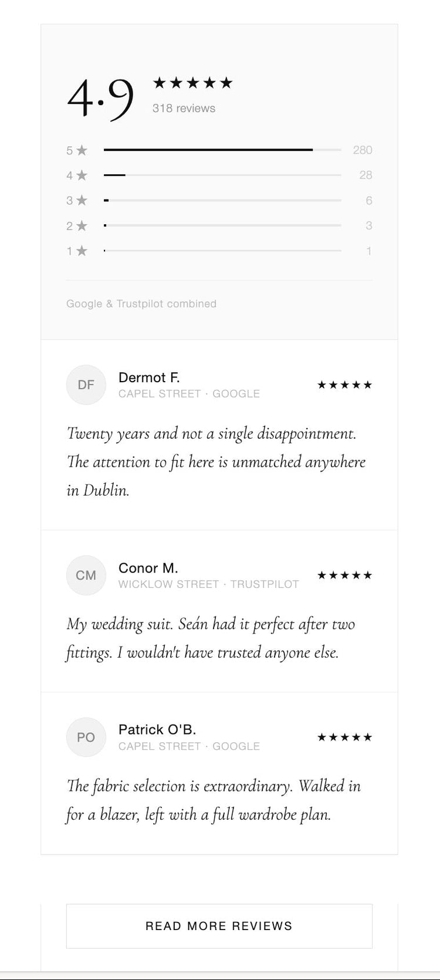Click the Dermot F. reviewer name
The height and width of the screenshot is (980, 440).
[149, 378]
